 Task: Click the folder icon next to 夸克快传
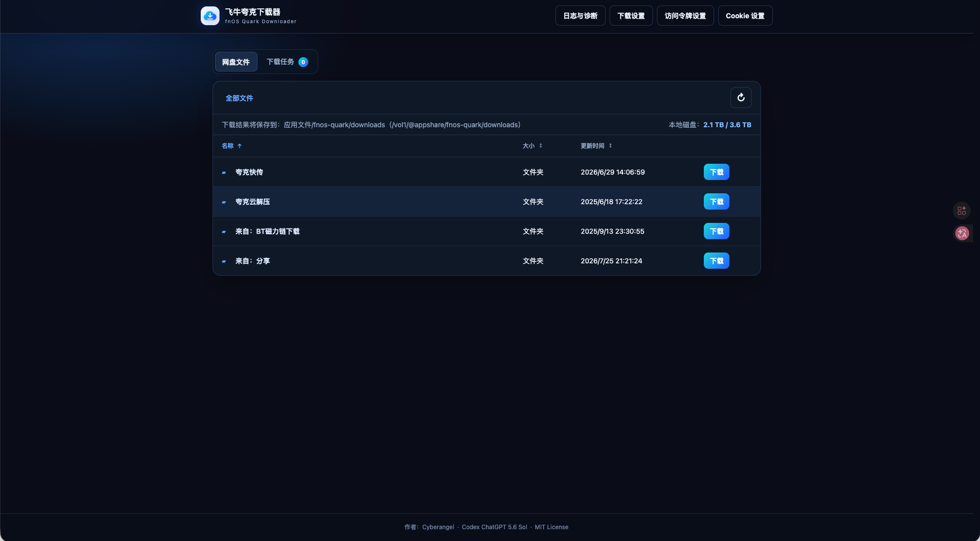click(224, 173)
